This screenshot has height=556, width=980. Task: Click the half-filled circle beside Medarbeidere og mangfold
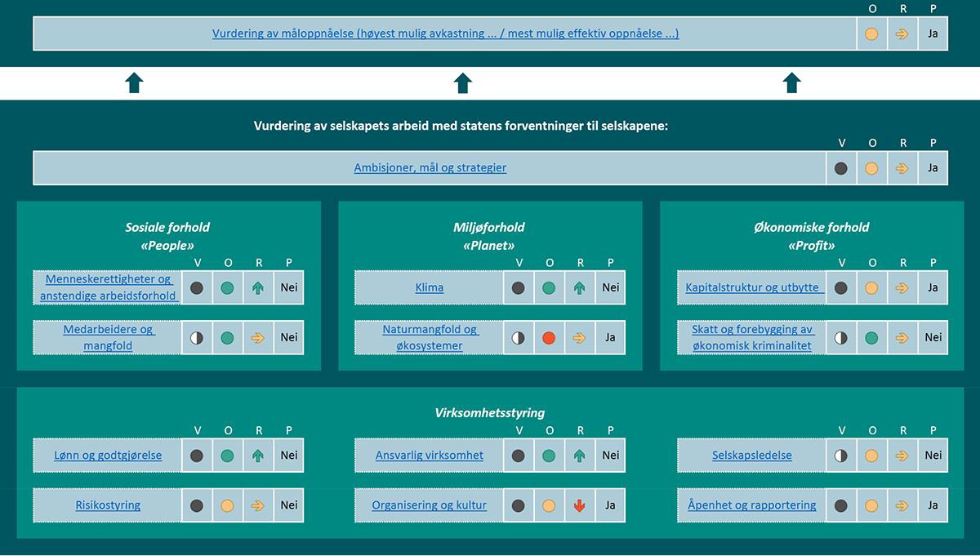click(197, 337)
